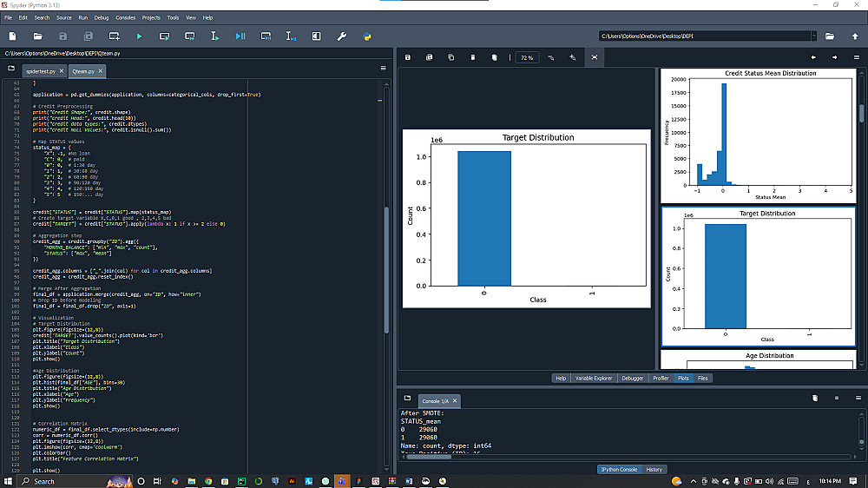Open the console pane options menu

[x=858, y=398]
